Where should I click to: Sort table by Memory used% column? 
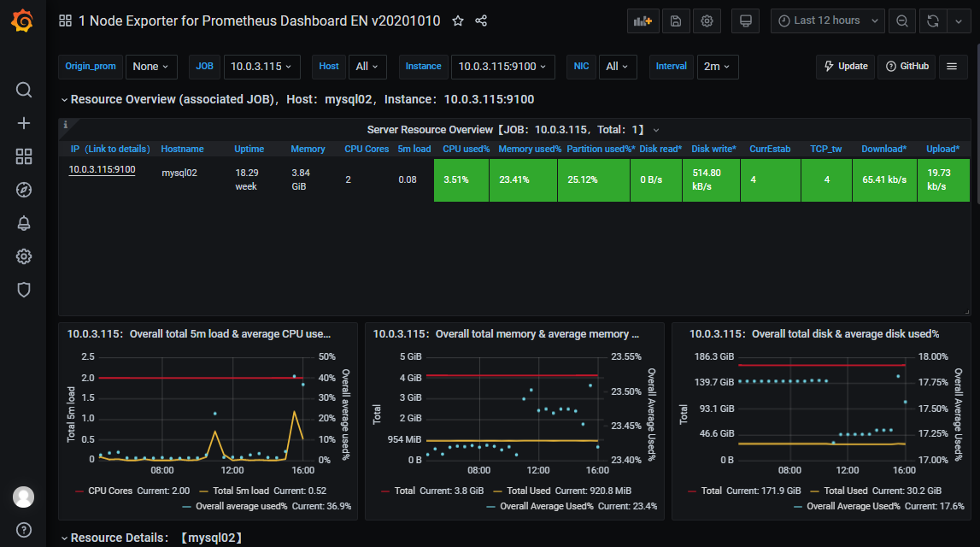[x=530, y=149]
